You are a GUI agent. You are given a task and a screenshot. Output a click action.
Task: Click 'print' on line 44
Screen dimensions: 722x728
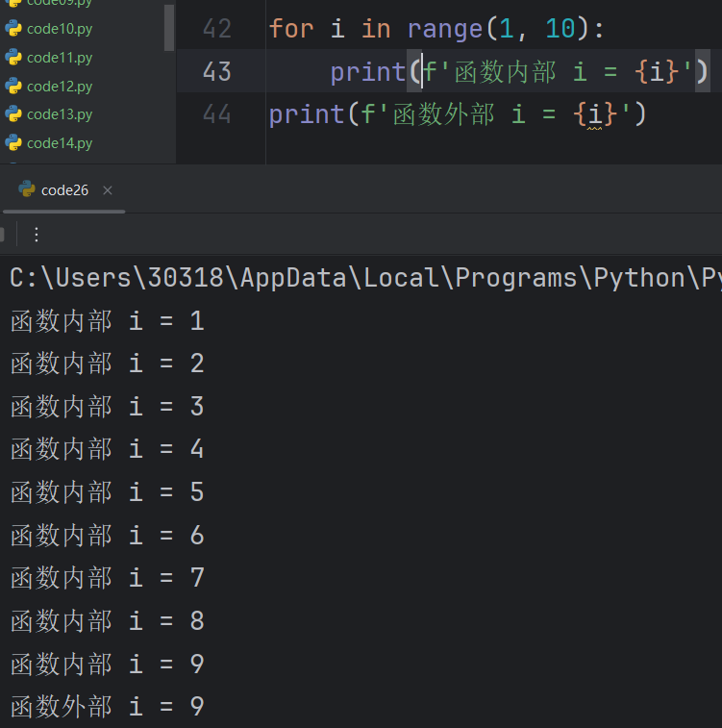(307, 114)
